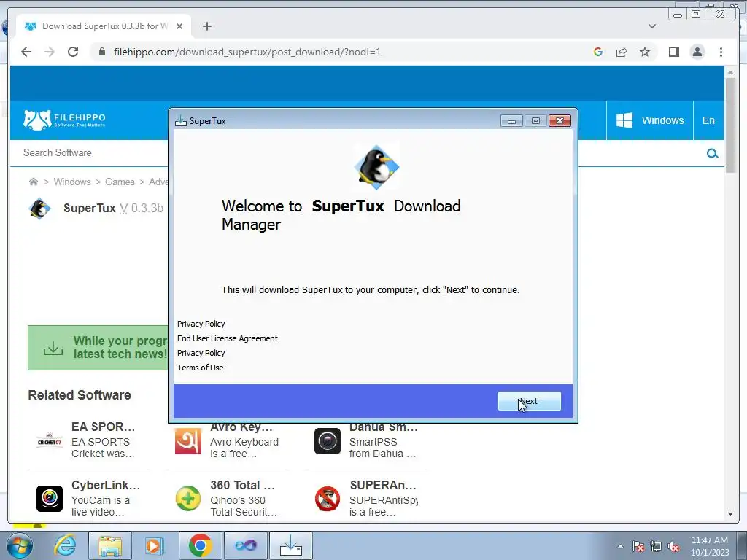
Task: Click the 360 Total Security icon
Action: 188,499
